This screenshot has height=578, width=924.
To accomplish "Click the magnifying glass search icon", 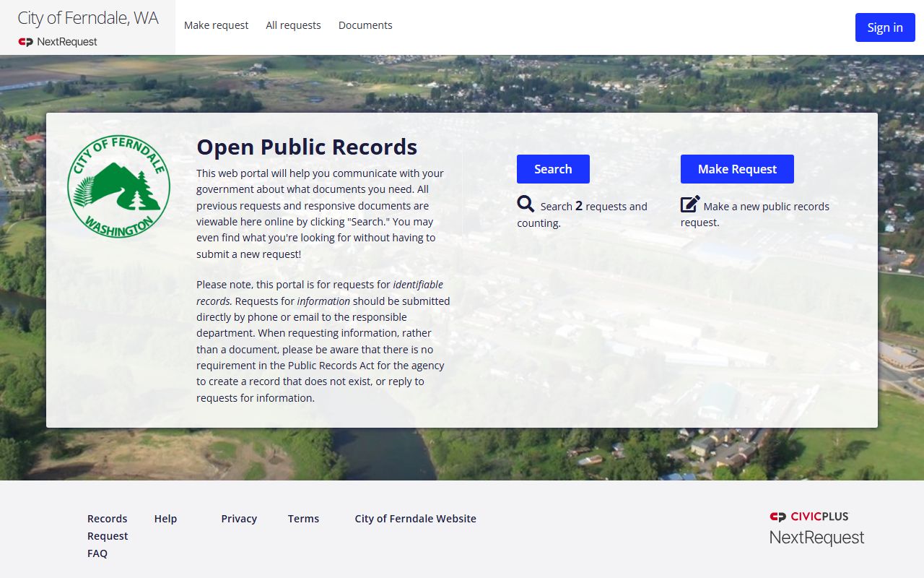I will pyautogui.click(x=526, y=204).
